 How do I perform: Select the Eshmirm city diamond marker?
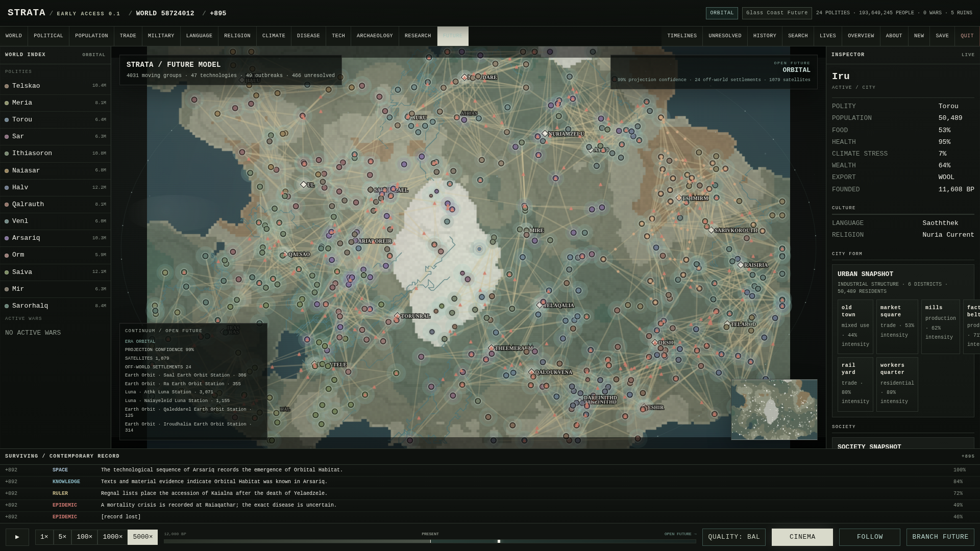coord(679,198)
